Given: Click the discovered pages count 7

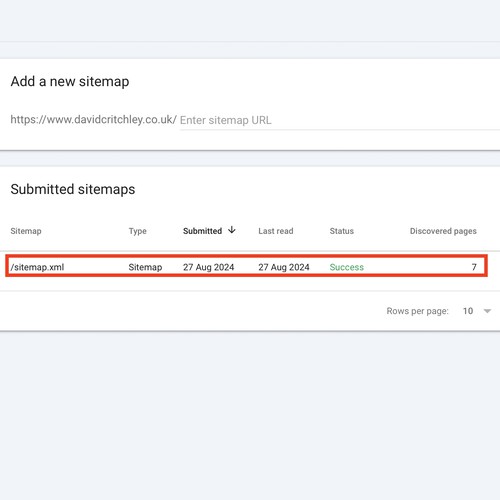Looking at the screenshot, I should (x=474, y=267).
